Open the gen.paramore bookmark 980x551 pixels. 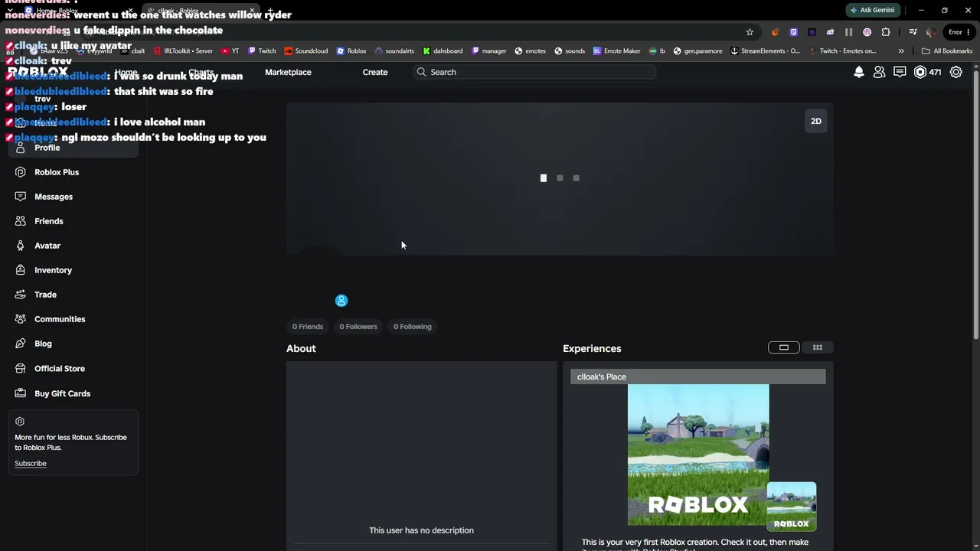pos(697,51)
